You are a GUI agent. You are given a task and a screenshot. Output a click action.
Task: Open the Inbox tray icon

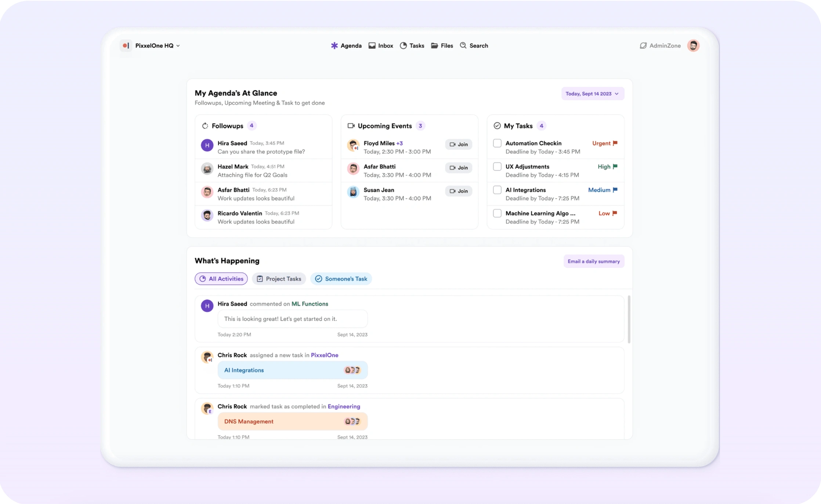[x=372, y=45]
